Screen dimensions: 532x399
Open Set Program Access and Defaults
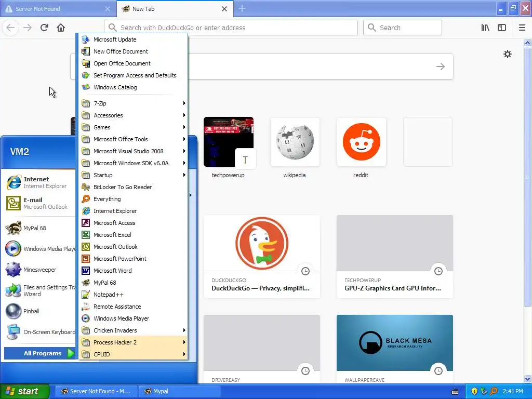point(134,75)
